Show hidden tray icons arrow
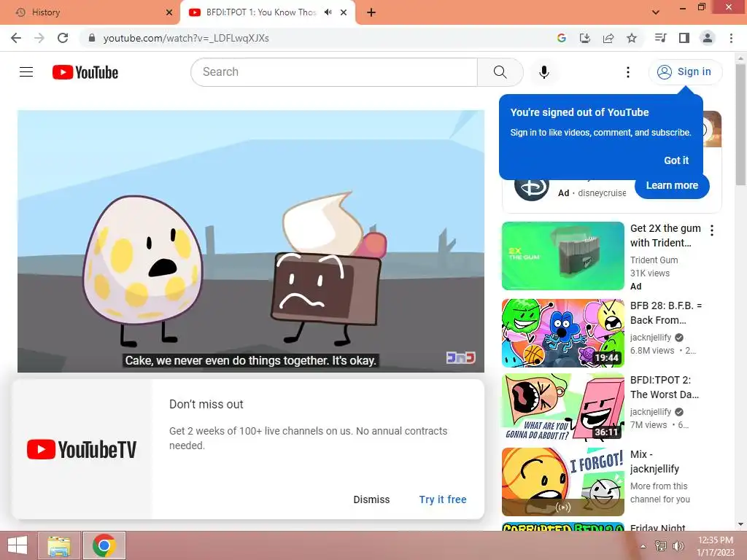747x560 pixels. point(643,546)
